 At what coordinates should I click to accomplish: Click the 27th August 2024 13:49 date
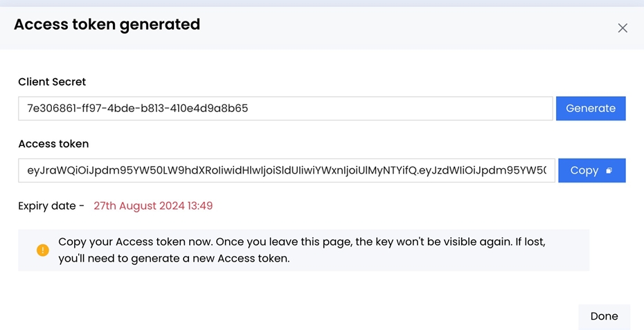point(153,205)
